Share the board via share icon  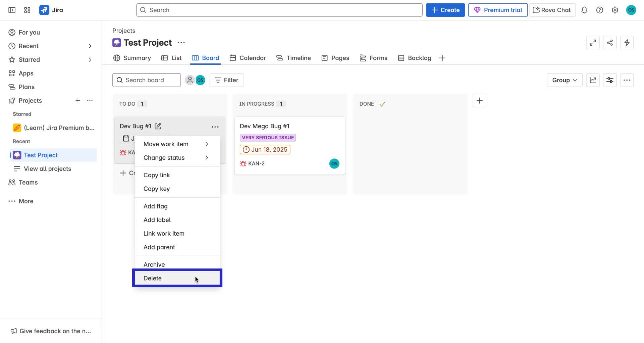click(x=610, y=43)
